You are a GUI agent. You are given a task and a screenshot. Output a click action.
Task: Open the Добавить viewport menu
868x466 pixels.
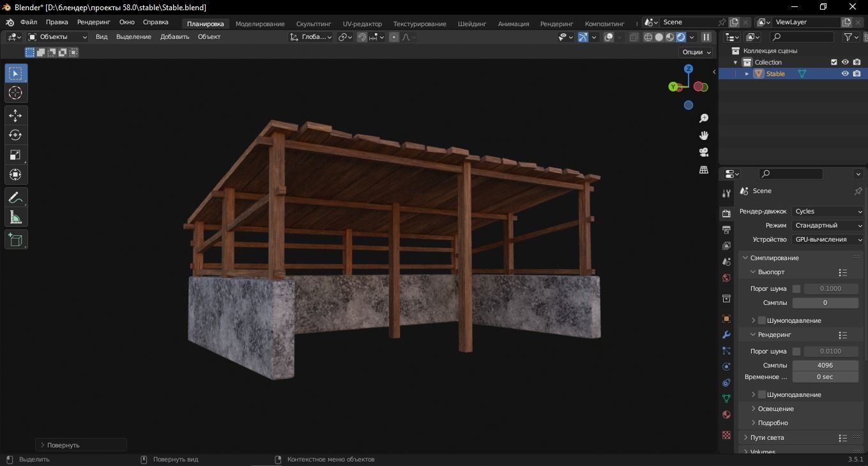pos(174,37)
